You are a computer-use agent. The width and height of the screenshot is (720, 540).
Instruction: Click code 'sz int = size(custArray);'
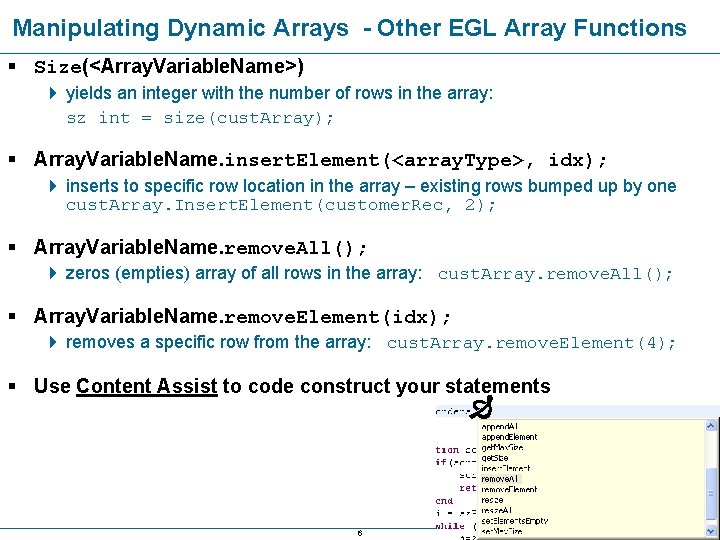click(200, 118)
